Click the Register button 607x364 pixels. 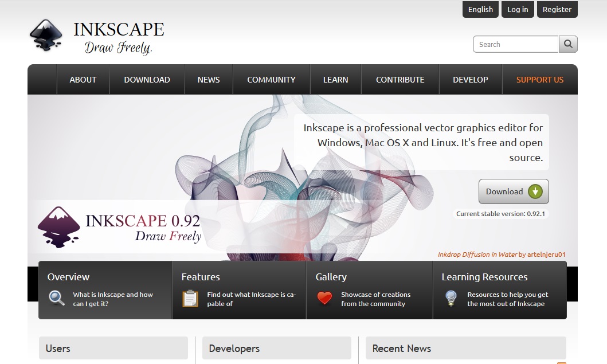[557, 9]
